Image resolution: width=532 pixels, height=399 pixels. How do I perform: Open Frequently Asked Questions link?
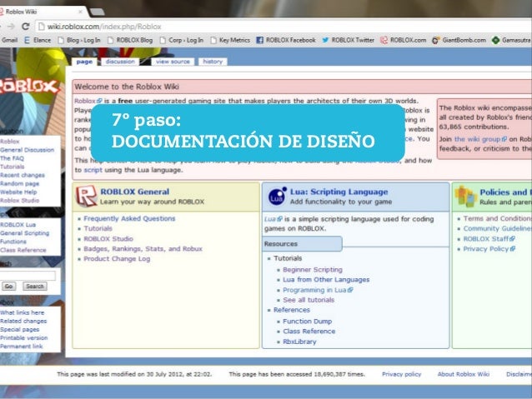pos(129,218)
